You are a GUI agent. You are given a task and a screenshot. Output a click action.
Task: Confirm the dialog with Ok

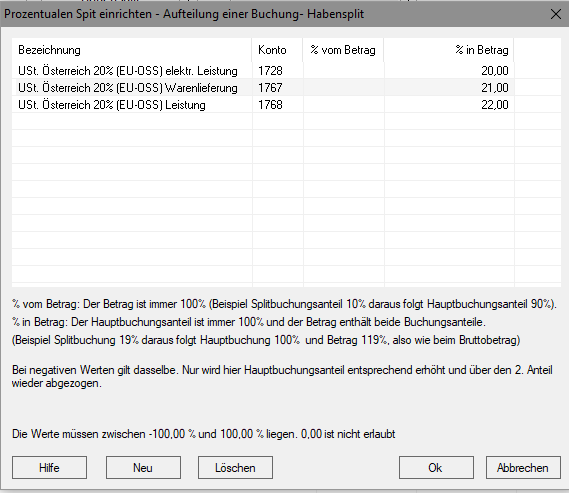coord(436,467)
